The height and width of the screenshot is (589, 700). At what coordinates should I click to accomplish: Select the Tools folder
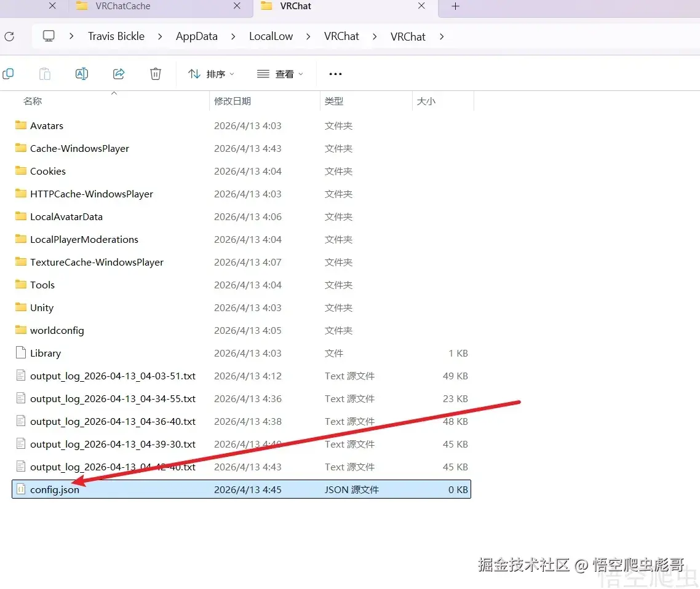click(241, 285)
